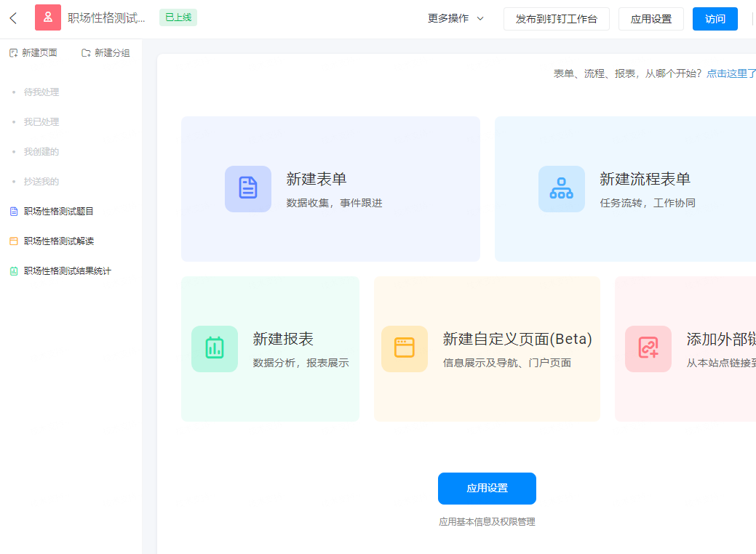Screen dimensions: 756x554
Task: Click the 新建流程表单 hierarchy icon
Action: tap(561, 189)
